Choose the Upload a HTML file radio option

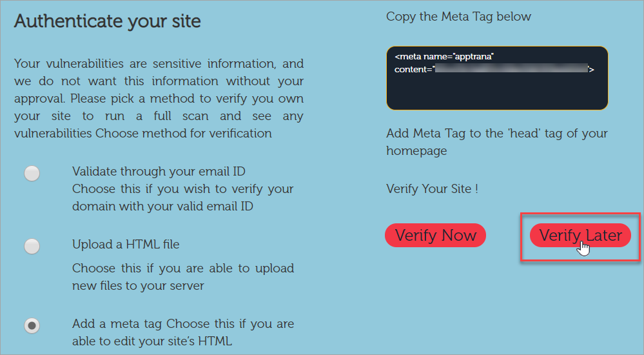click(32, 246)
